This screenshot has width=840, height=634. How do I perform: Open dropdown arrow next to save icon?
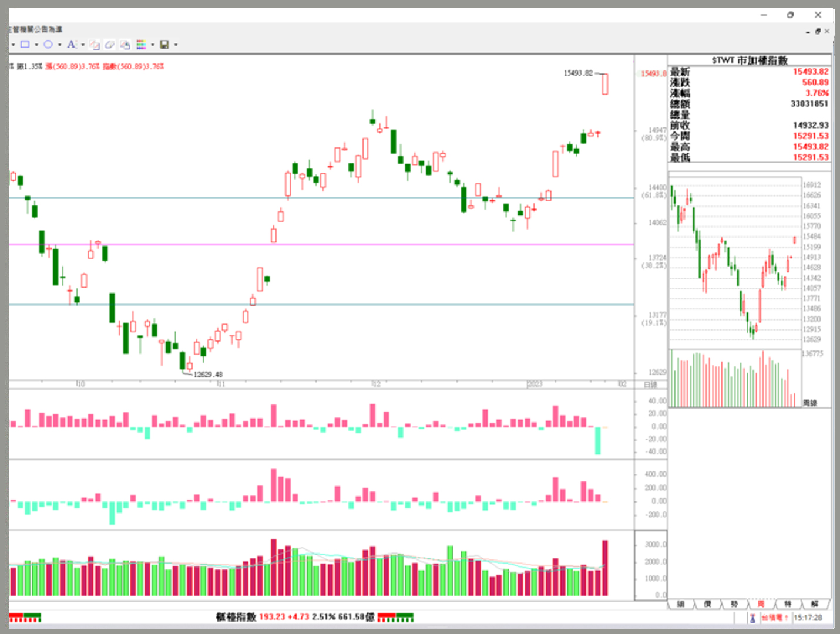point(176,45)
